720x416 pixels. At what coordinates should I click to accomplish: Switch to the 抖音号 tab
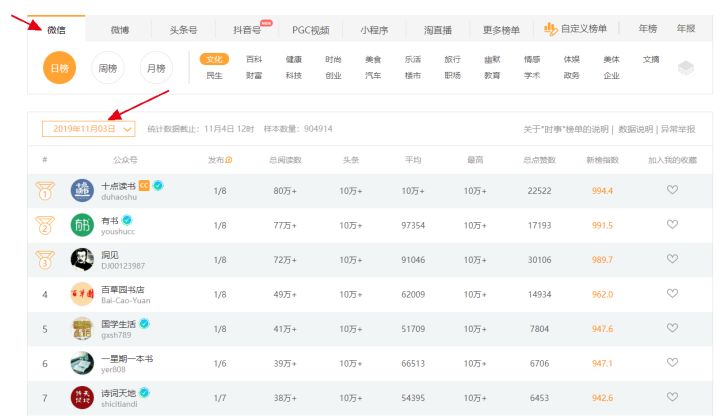tap(247, 30)
